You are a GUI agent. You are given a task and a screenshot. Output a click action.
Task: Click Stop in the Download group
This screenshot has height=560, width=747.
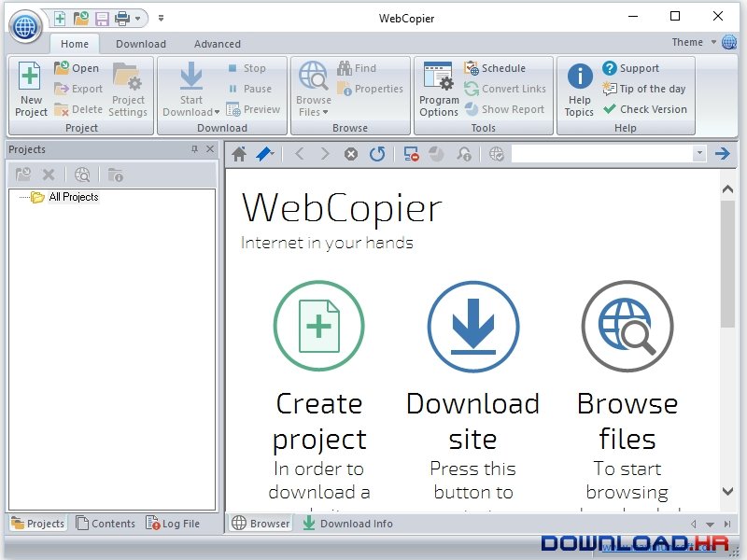point(247,68)
